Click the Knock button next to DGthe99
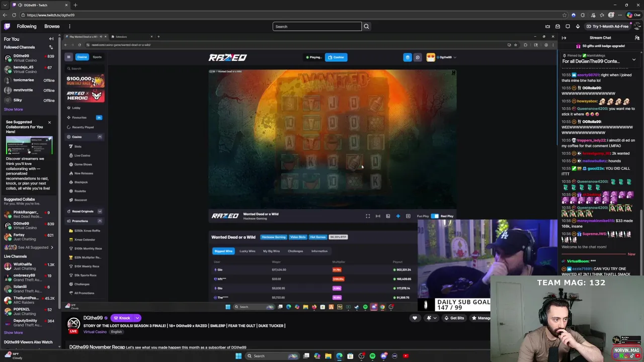Screen dimensions: 644x362 122,318
